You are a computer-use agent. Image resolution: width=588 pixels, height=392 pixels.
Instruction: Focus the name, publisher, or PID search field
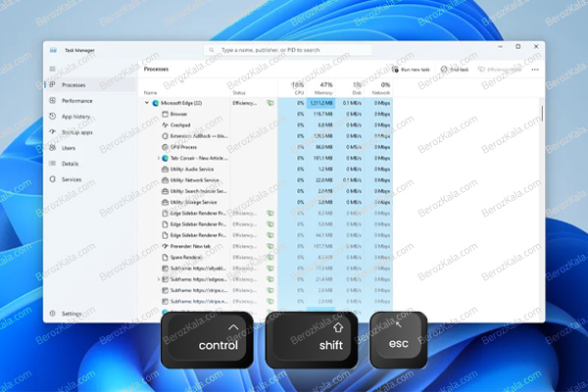[x=288, y=50]
